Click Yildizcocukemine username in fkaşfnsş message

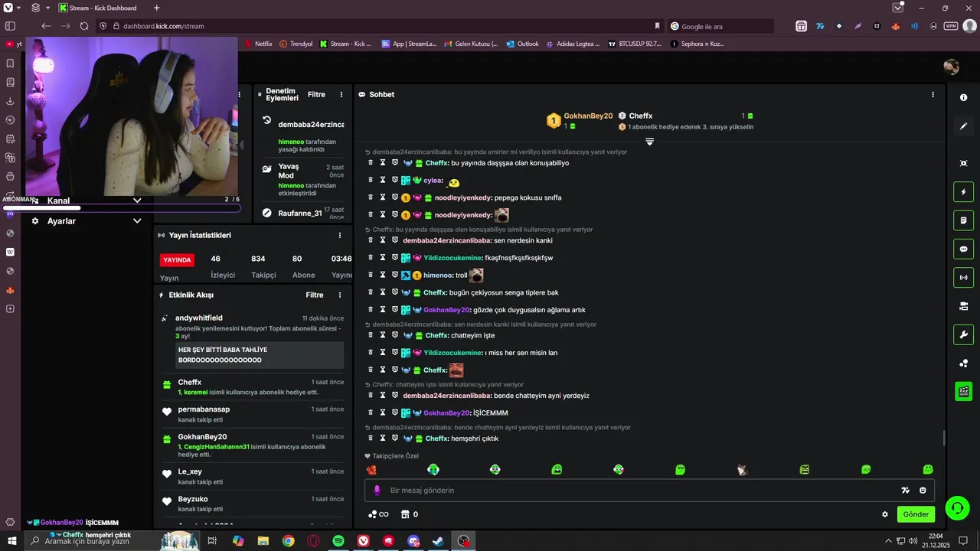tap(452, 258)
